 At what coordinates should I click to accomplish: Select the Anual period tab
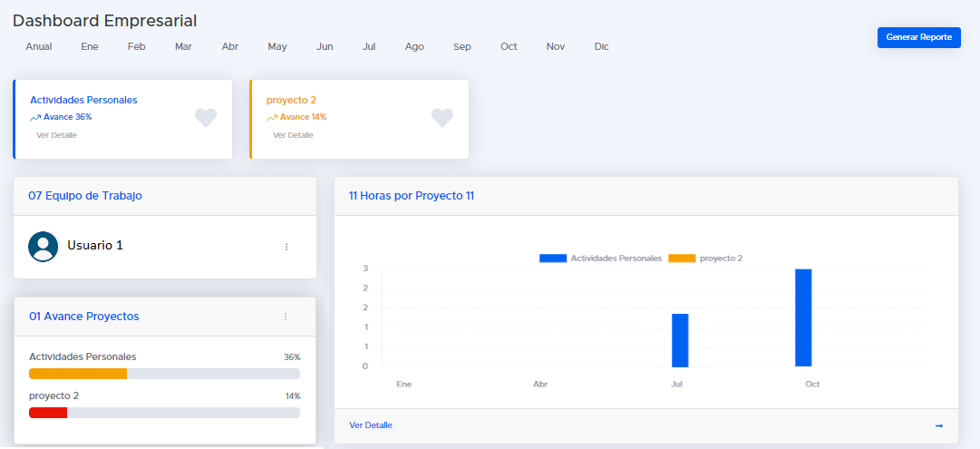pos(39,46)
